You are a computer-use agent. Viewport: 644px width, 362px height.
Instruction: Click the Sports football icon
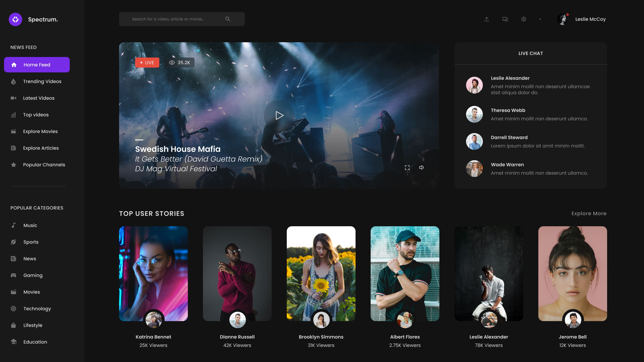(x=13, y=242)
